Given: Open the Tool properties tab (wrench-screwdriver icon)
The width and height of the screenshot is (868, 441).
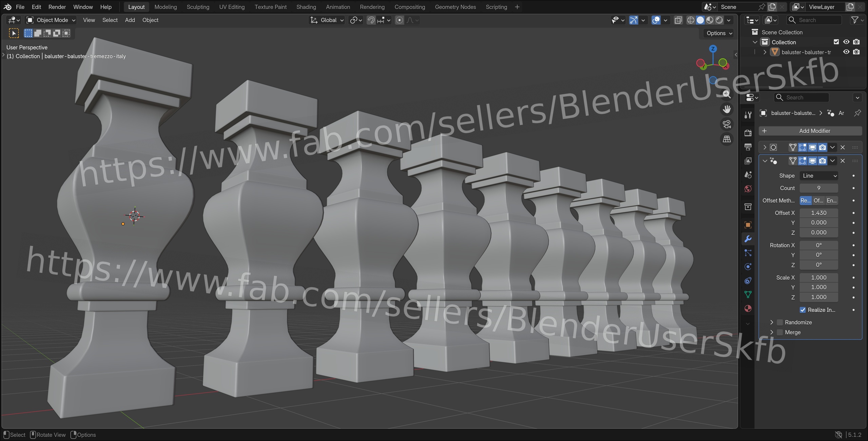Looking at the screenshot, I should (748, 115).
